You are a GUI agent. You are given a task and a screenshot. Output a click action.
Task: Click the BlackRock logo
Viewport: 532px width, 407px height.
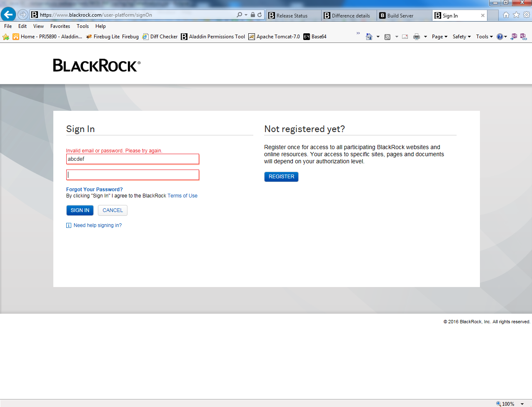97,65
